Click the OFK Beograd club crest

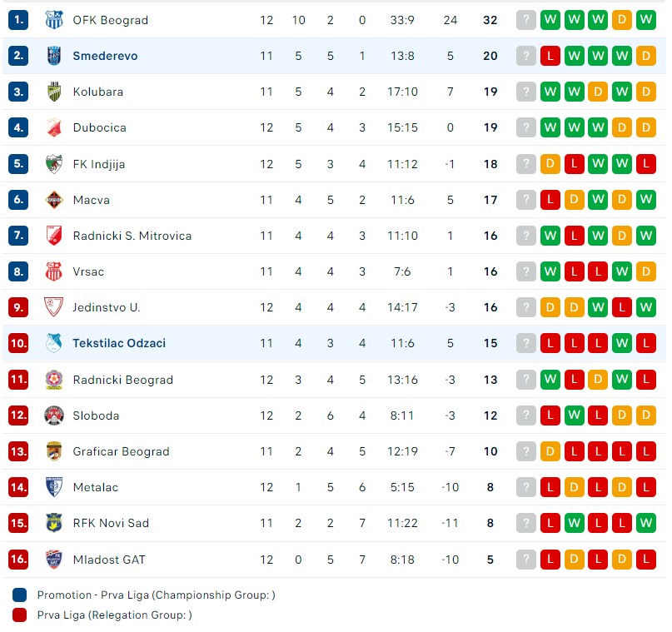[54, 20]
